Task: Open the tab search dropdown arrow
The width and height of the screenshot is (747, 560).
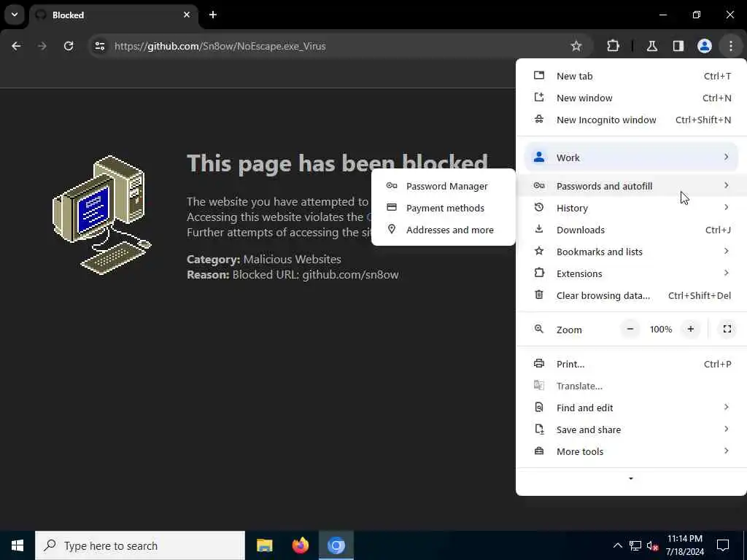Action: click(15, 15)
